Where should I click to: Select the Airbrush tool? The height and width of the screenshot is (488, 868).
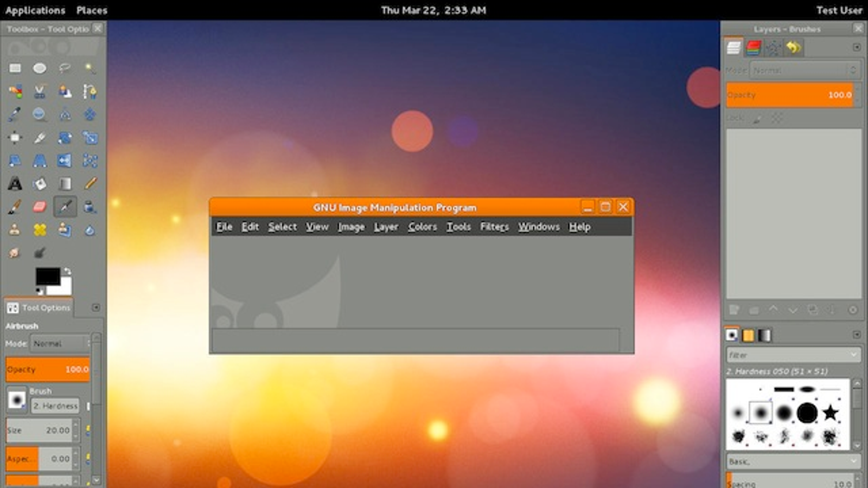click(65, 207)
